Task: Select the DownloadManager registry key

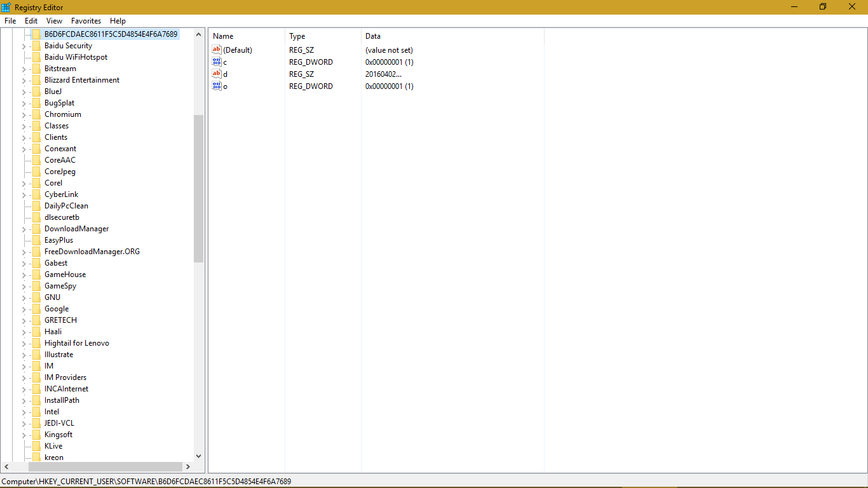Action: [x=78, y=228]
